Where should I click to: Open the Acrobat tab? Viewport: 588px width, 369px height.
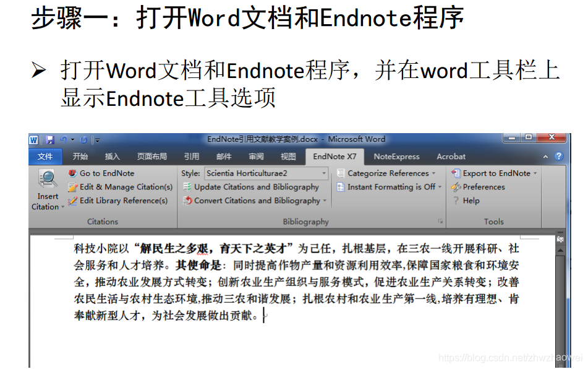tap(451, 157)
